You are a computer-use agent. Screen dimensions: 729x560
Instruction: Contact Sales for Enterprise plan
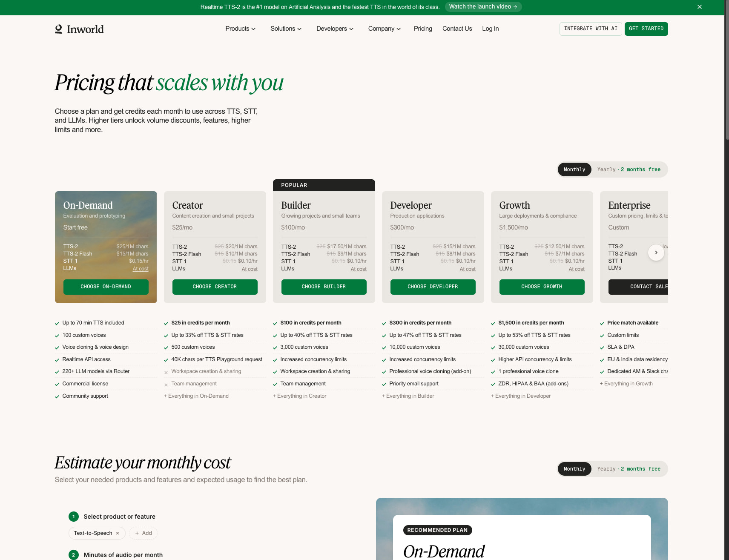[x=638, y=287]
